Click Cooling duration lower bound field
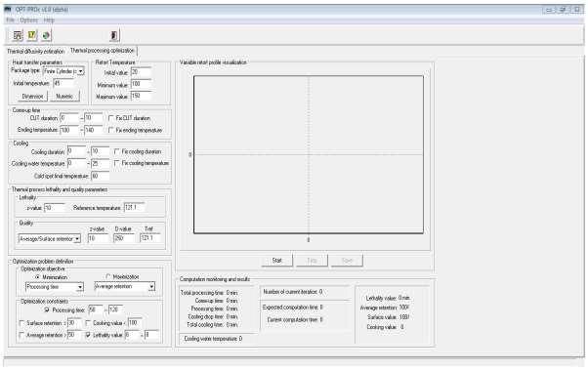588x371 pixels. [76, 151]
